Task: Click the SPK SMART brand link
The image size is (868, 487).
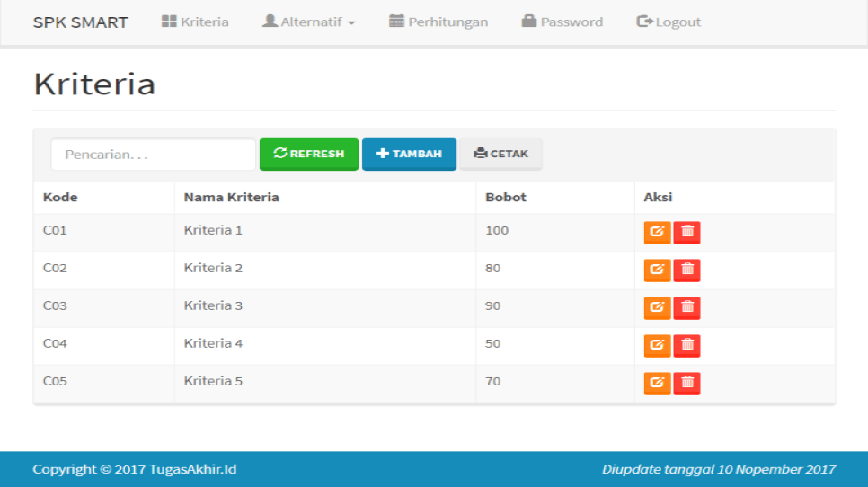Action: click(x=80, y=22)
